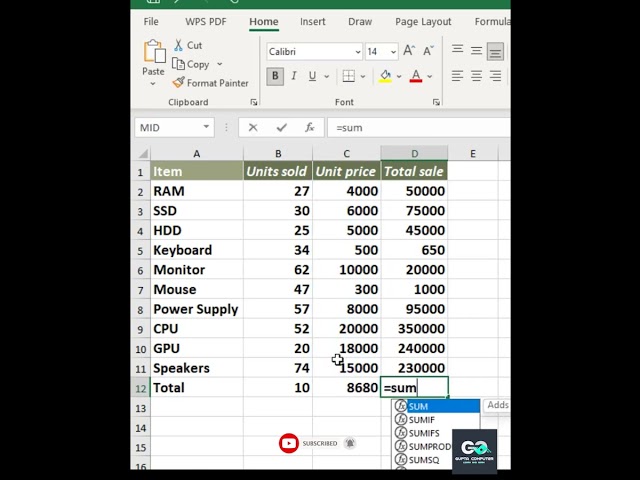Select Units sold value 62 for Monitor
The image size is (640, 480).
(x=278, y=270)
